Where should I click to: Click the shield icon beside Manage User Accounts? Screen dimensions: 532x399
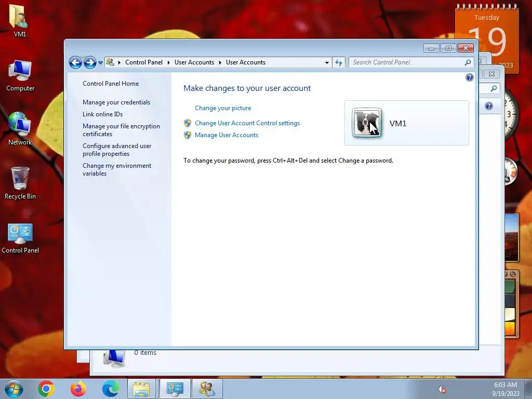[188, 135]
